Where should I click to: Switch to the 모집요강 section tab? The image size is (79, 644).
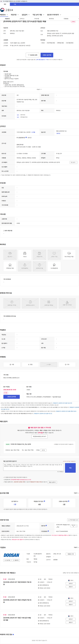tap(7, 19)
